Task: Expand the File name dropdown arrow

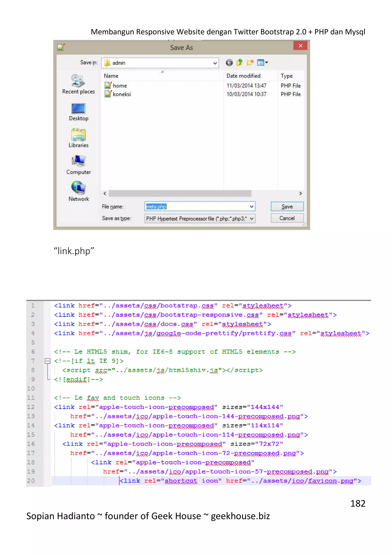Action: click(x=252, y=207)
